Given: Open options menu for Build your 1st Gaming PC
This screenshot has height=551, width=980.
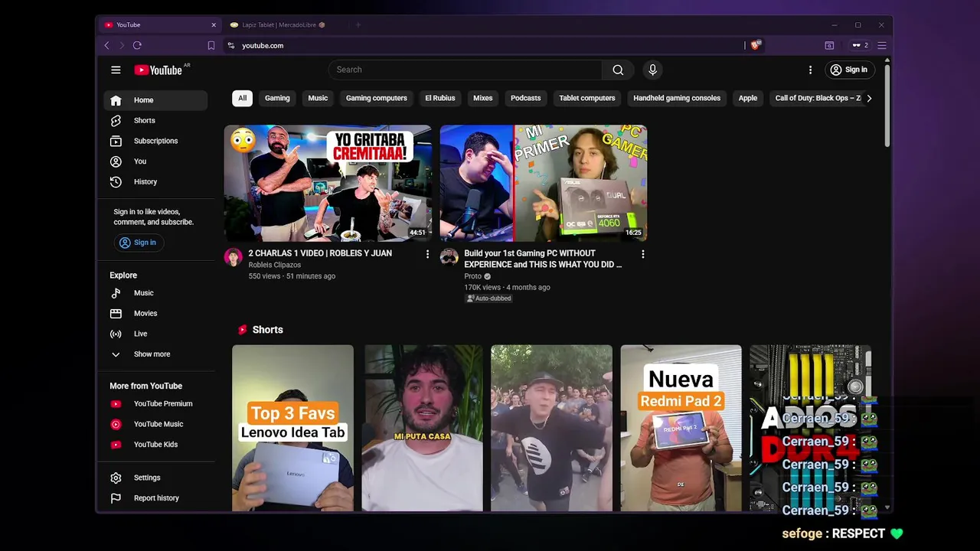Looking at the screenshot, I should tap(643, 254).
